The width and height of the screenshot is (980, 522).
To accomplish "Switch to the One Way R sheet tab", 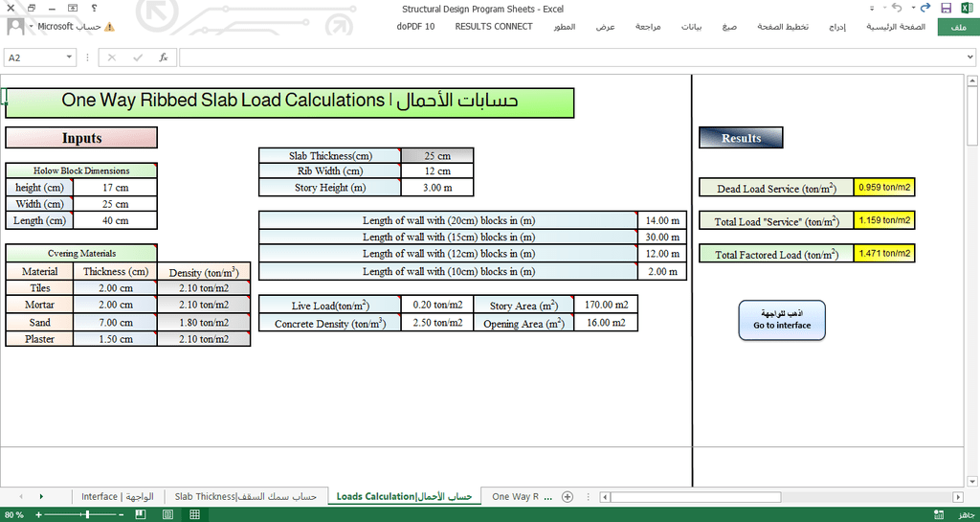I will tap(516, 496).
